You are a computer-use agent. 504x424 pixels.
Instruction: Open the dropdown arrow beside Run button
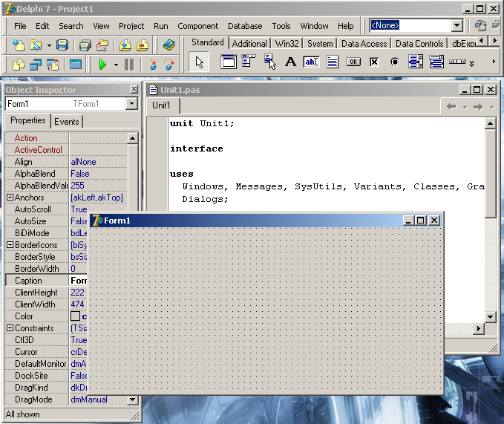(x=116, y=65)
